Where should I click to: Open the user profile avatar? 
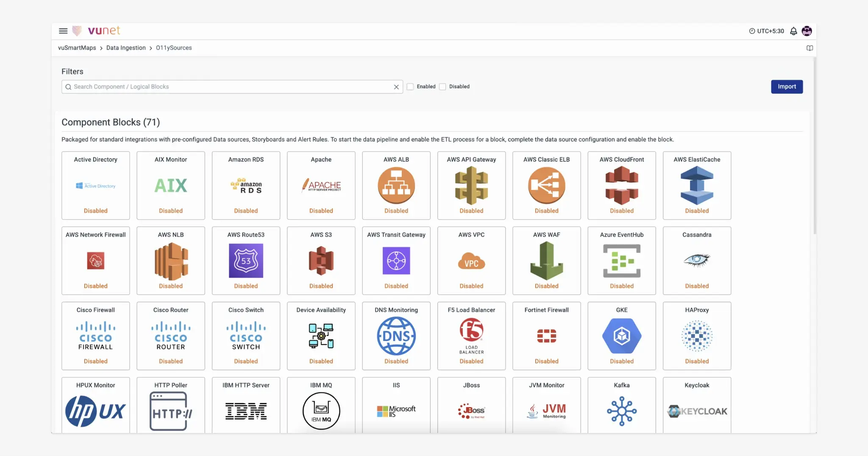tap(807, 31)
